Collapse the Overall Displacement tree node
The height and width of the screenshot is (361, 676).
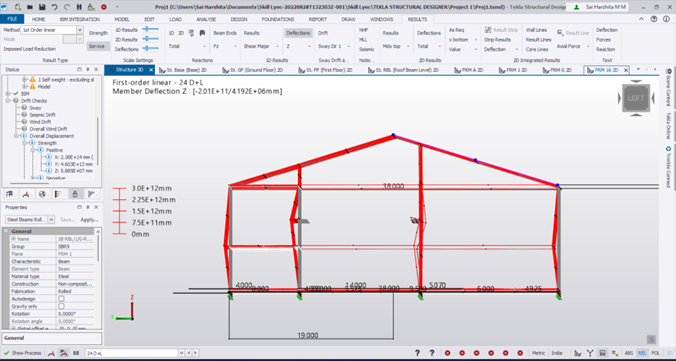(x=17, y=136)
